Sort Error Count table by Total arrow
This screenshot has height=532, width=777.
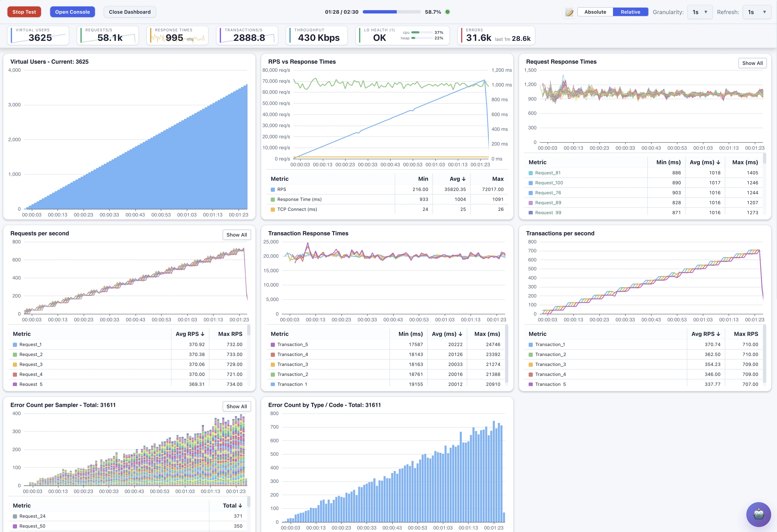point(232,506)
